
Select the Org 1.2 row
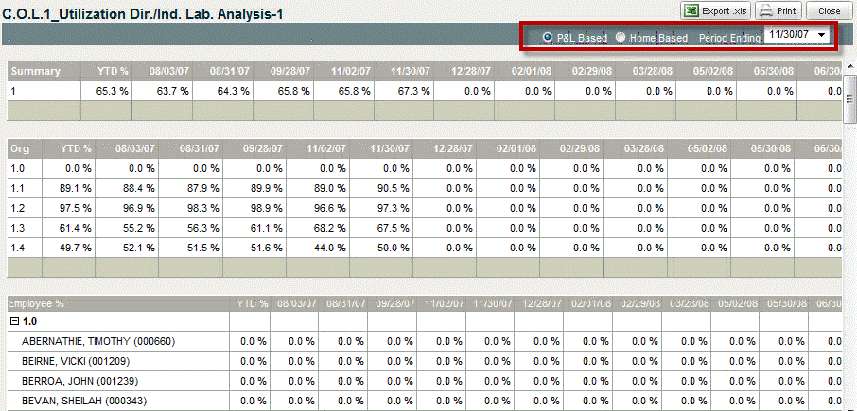pyautogui.click(x=16, y=208)
